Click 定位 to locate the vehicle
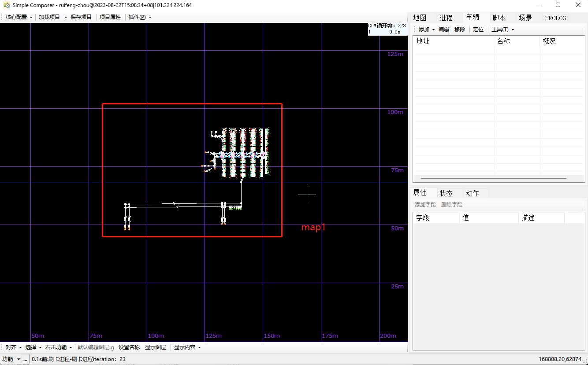Image resolution: width=588 pixels, height=365 pixels. point(478,29)
